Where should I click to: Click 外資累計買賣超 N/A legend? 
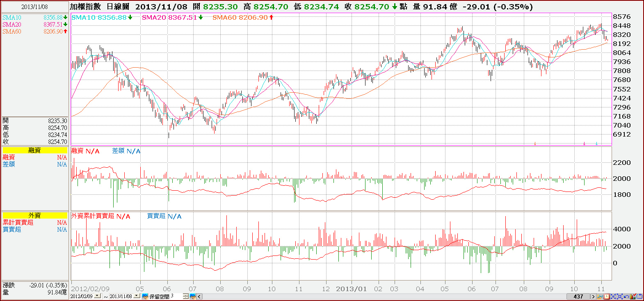click(x=100, y=216)
